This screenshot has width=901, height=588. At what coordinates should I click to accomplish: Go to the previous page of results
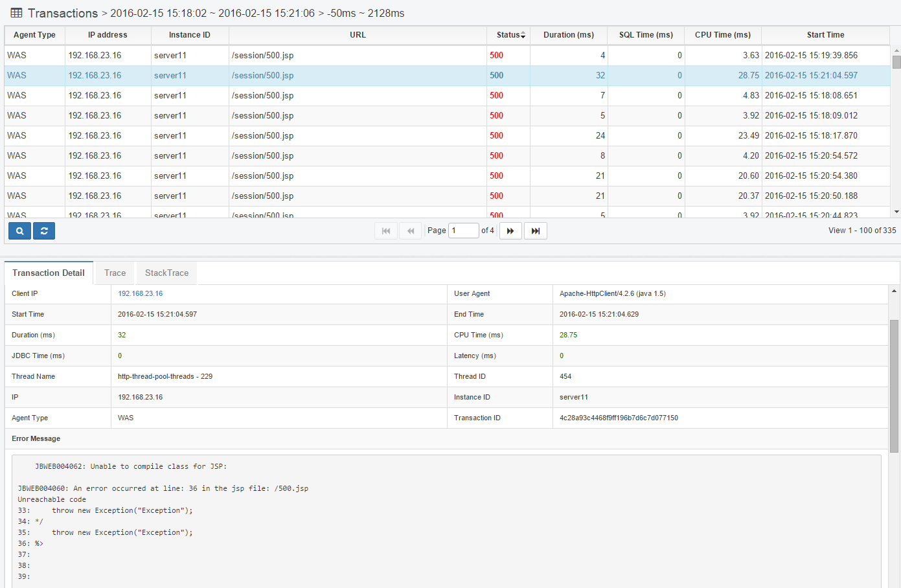pos(411,231)
